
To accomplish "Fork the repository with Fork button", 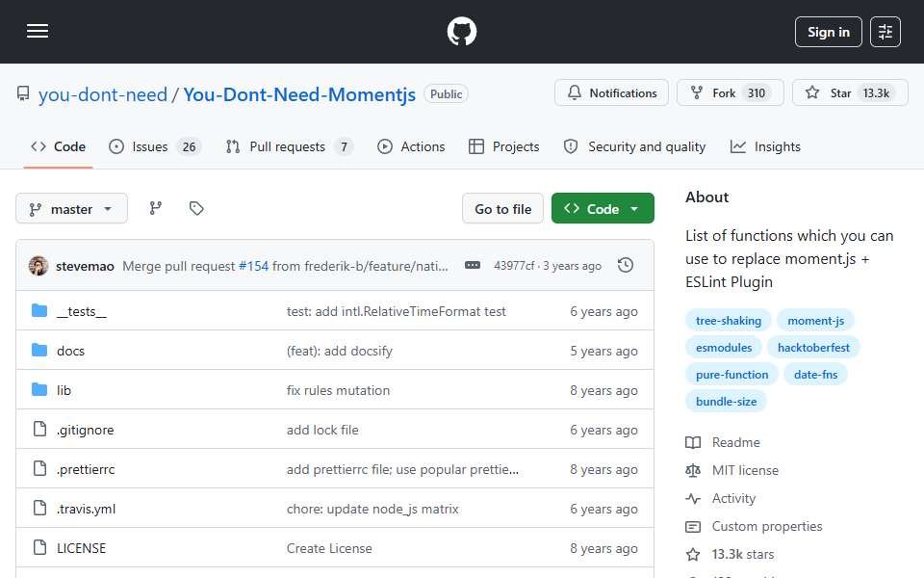I will 731,93.
